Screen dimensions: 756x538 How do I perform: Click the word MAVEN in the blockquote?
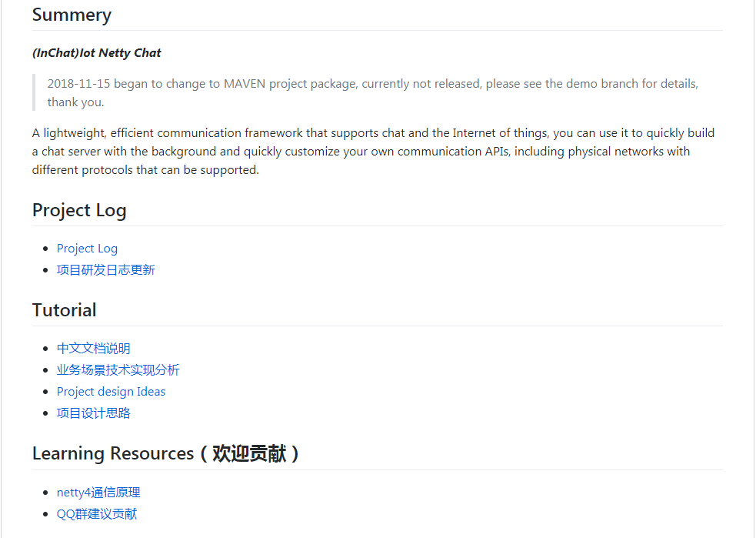[245, 84]
